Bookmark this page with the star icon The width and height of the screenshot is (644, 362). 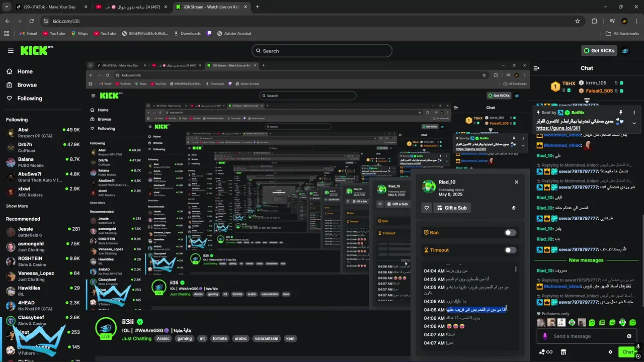tap(578, 21)
